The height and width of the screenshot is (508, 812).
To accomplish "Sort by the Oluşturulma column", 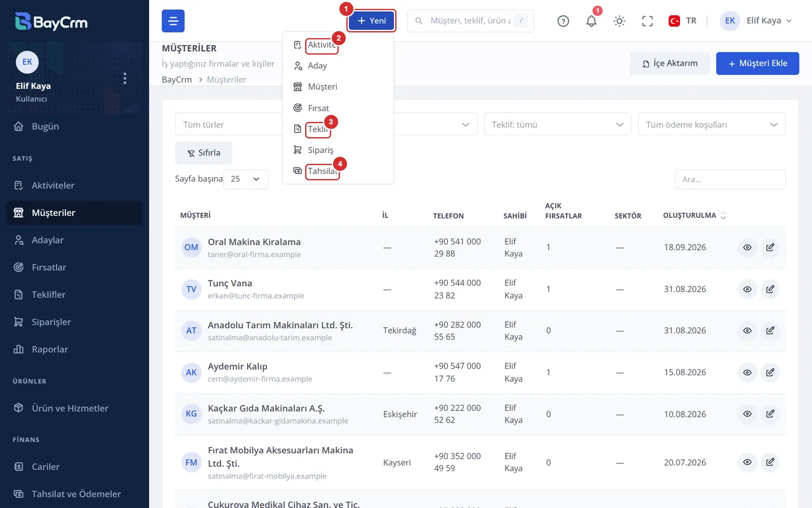I will (x=695, y=215).
